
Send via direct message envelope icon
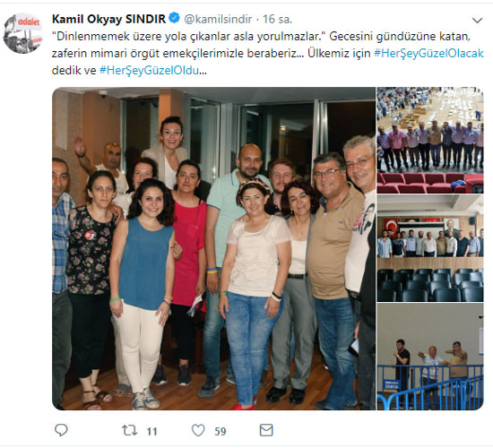266,430
